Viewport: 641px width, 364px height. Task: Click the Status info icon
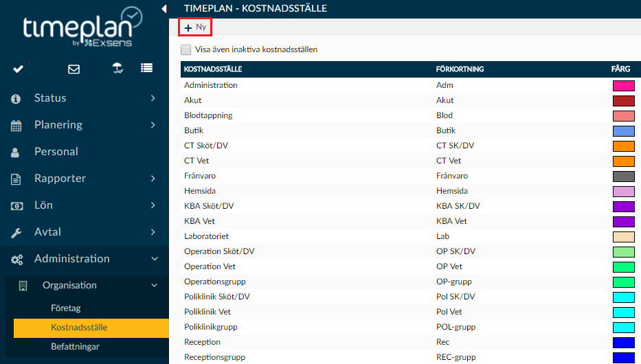click(16, 99)
